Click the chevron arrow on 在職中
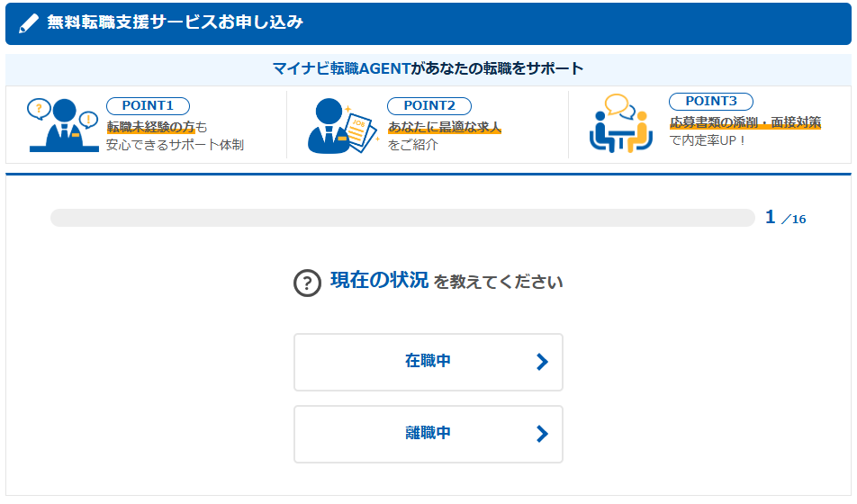This screenshot has width=857, height=504. coord(542,362)
